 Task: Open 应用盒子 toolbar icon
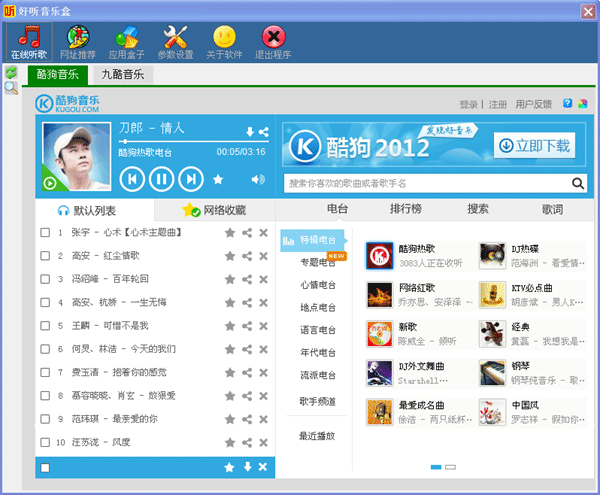[127, 42]
